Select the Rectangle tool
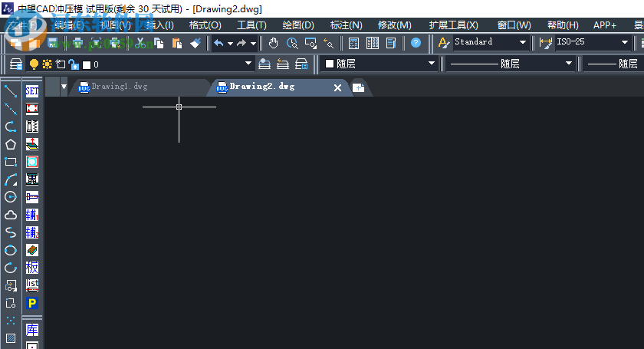This screenshot has height=349, width=644. 11,162
